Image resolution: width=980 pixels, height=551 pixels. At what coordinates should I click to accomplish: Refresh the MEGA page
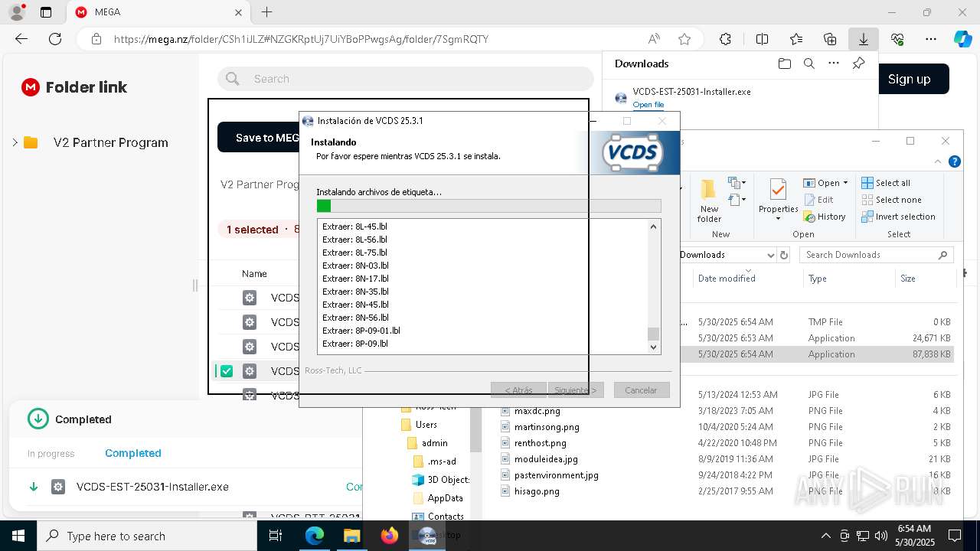pos(55,39)
